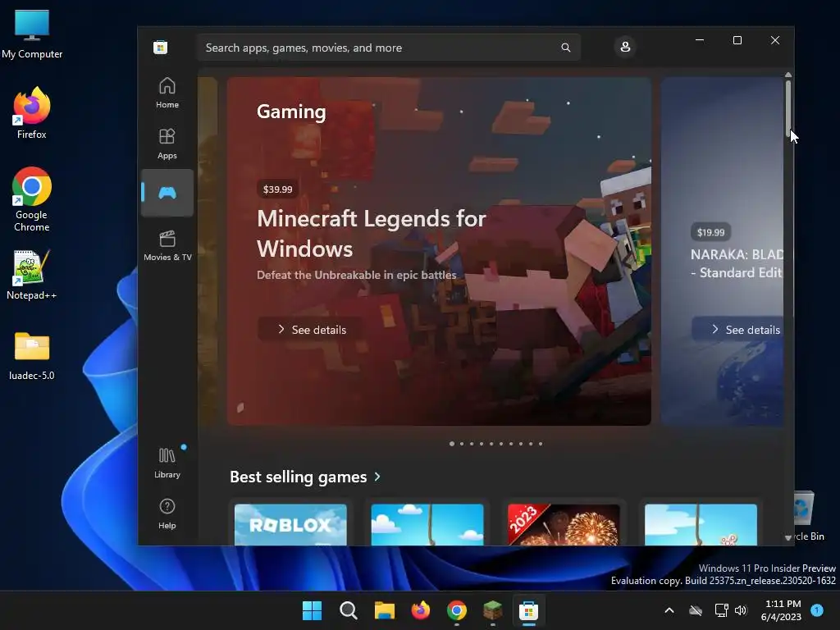Open the fireworks 2023 game thumbnail

pos(564,524)
